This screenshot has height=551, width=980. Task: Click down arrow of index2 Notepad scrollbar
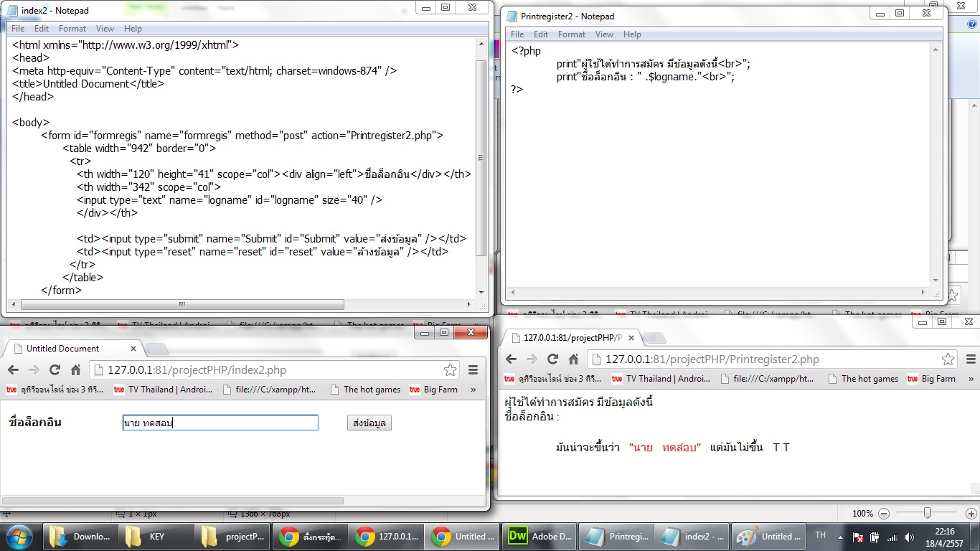click(481, 292)
